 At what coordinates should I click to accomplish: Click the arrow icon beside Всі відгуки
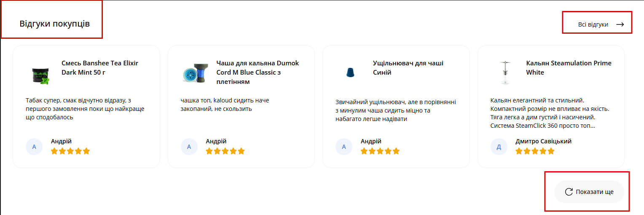620,24
